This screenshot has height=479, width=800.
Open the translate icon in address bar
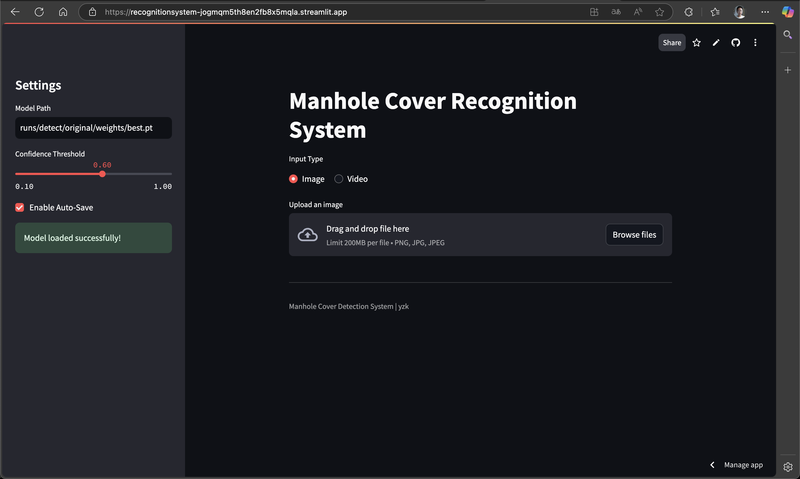[x=616, y=12]
